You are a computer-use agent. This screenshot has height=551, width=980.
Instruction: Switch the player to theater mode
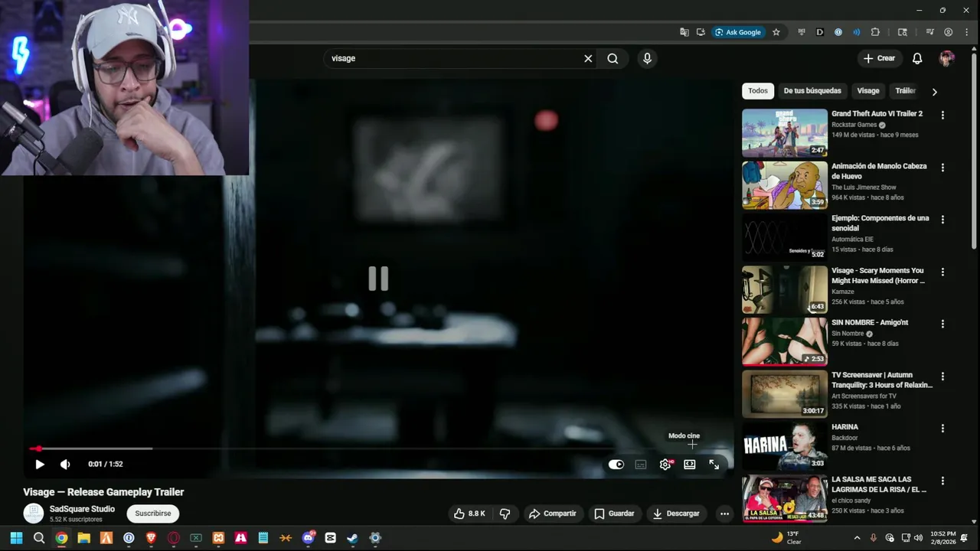[x=690, y=465]
